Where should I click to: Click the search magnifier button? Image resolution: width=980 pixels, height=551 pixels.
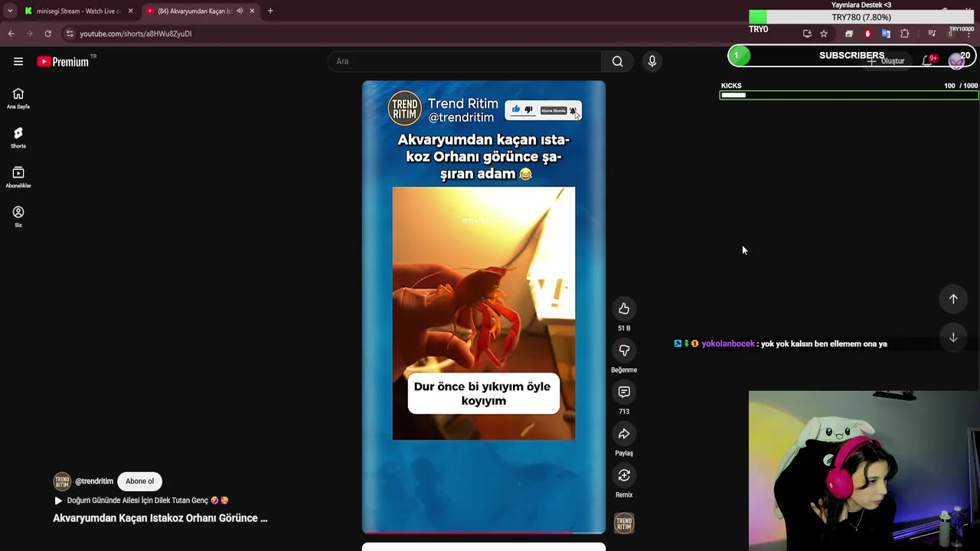617,61
